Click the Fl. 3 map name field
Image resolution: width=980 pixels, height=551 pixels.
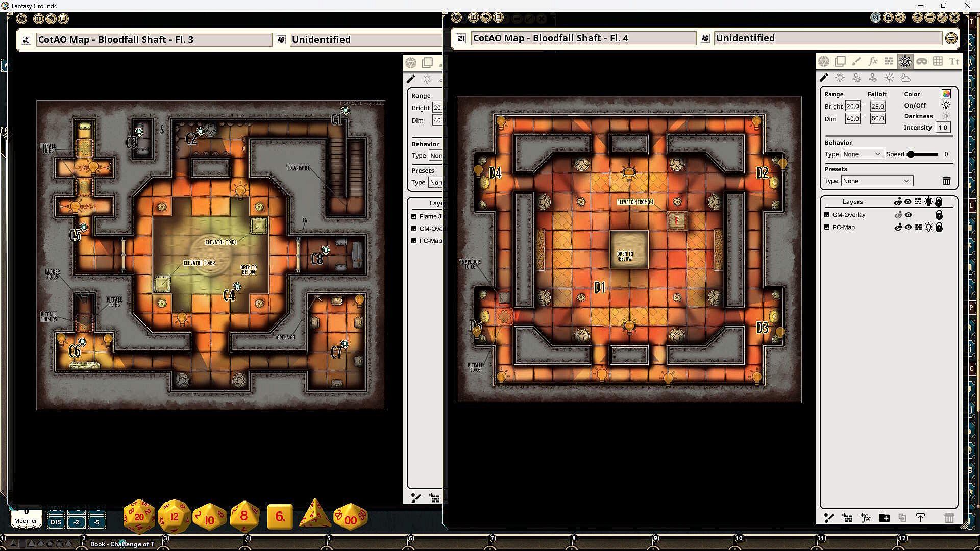click(x=154, y=40)
